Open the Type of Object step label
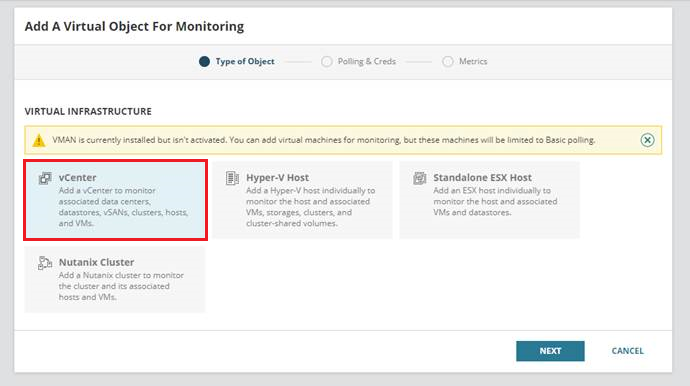The image size is (690, 386). point(245,62)
